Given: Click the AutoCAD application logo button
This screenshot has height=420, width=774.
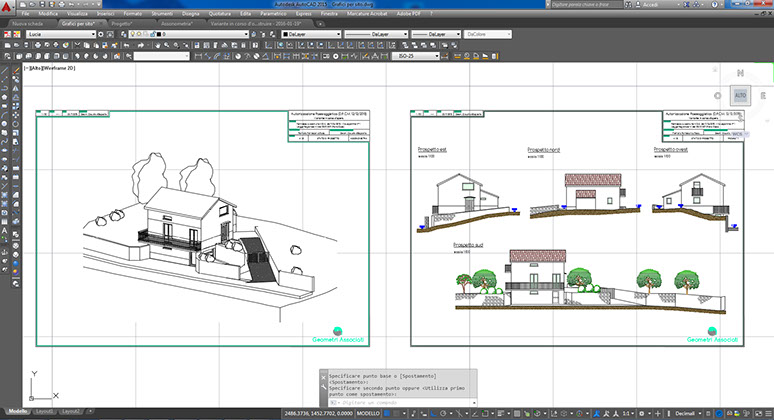Looking at the screenshot, I should (x=8, y=6).
